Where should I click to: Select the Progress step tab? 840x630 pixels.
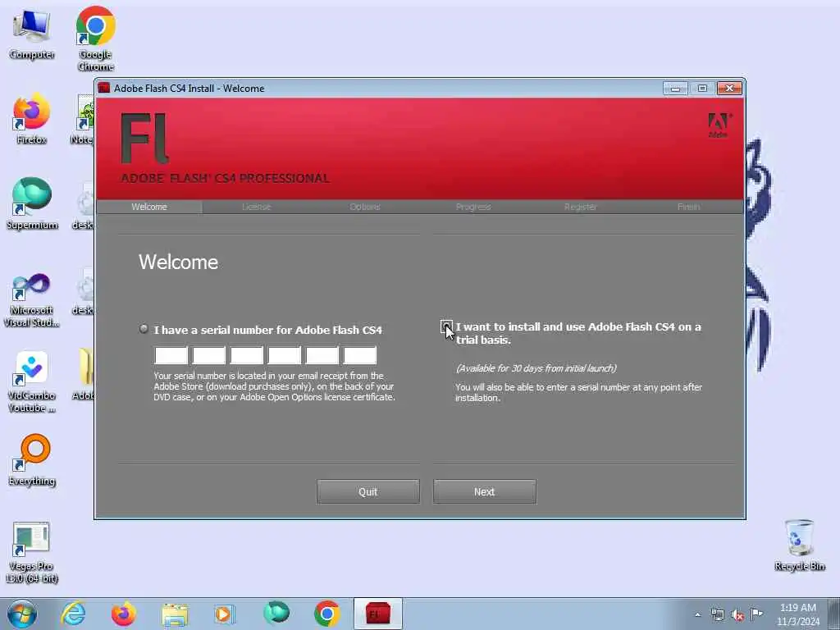click(473, 207)
